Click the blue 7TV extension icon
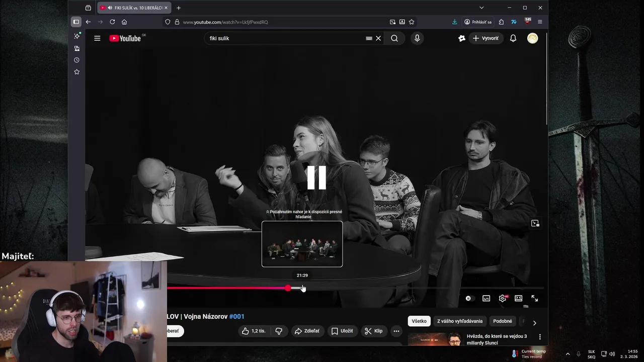Image resolution: width=644 pixels, height=362 pixels. (x=514, y=22)
